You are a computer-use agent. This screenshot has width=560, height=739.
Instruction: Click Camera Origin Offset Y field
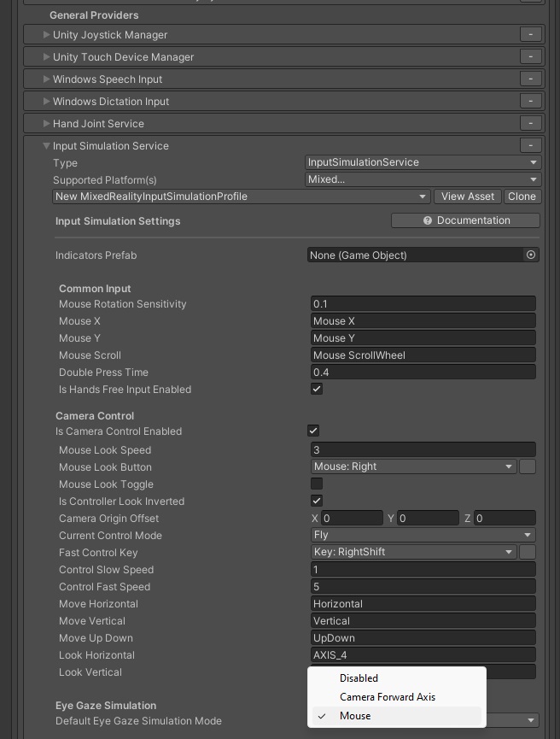tap(429, 518)
